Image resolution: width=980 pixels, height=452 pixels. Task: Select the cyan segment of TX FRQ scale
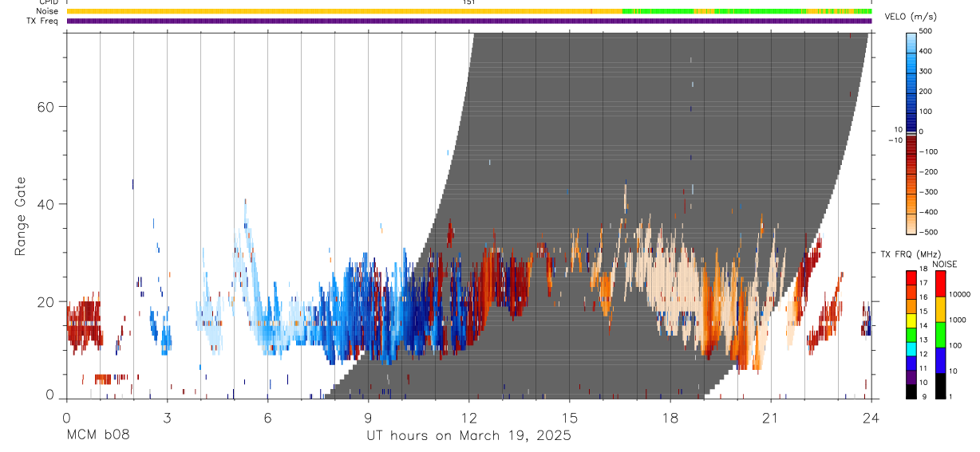[x=911, y=348]
